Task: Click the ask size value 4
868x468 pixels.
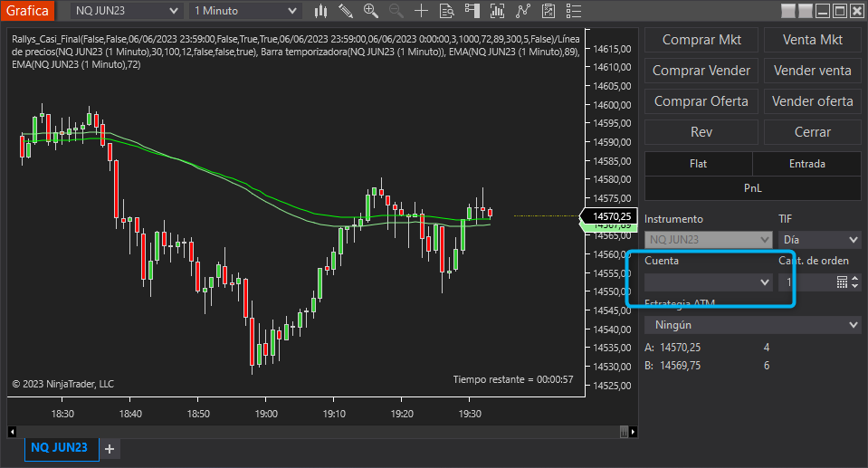Action: 767,348
